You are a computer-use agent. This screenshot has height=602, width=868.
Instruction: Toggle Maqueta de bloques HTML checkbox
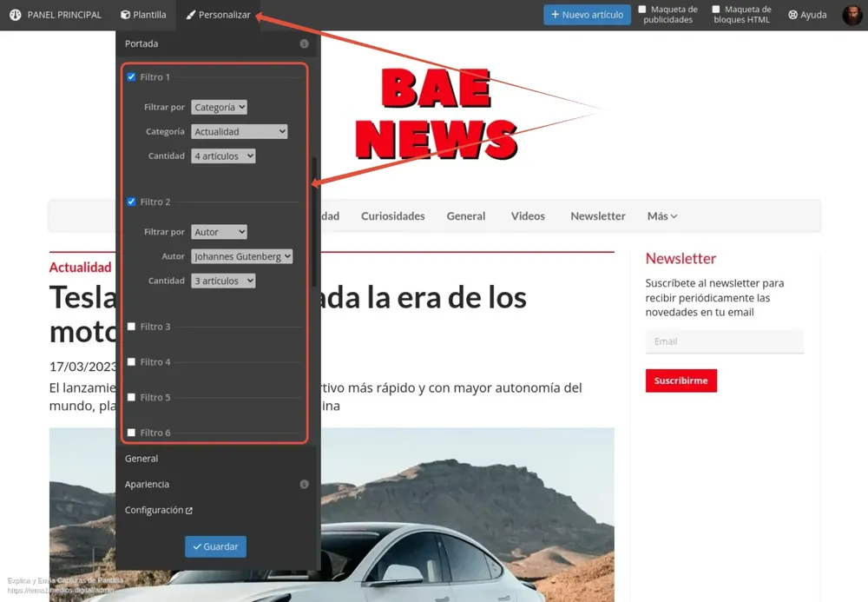(x=716, y=10)
